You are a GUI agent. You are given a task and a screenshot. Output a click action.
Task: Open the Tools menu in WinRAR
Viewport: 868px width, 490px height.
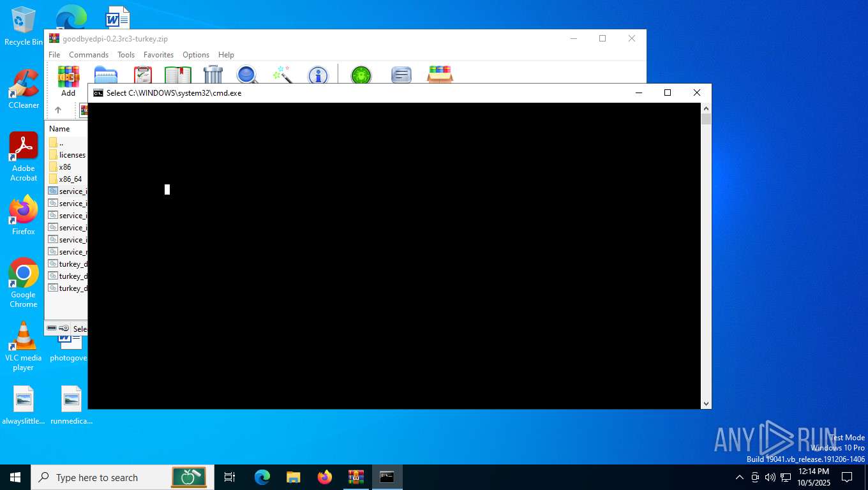(x=126, y=55)
